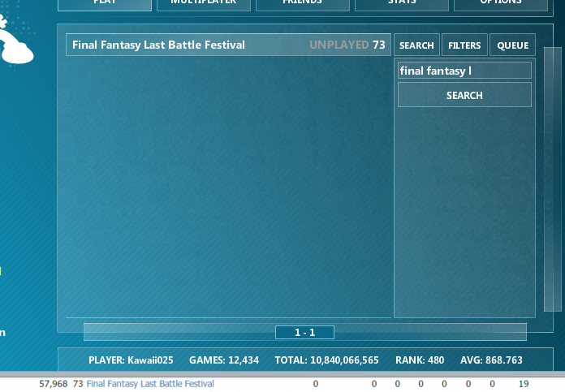The image size is (565, 392).
Task: Click the UNPLAYED status on the song row
Action: (x=339, y=45)
